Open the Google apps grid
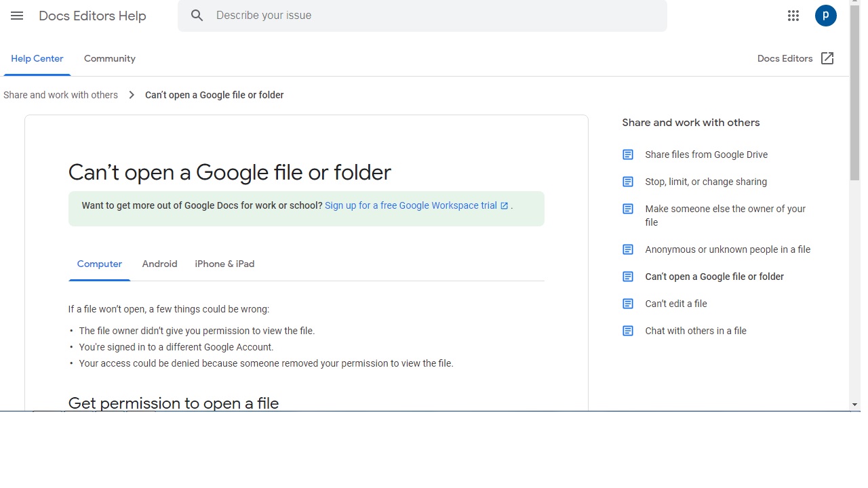868x488 pixels. coord(793,16)
